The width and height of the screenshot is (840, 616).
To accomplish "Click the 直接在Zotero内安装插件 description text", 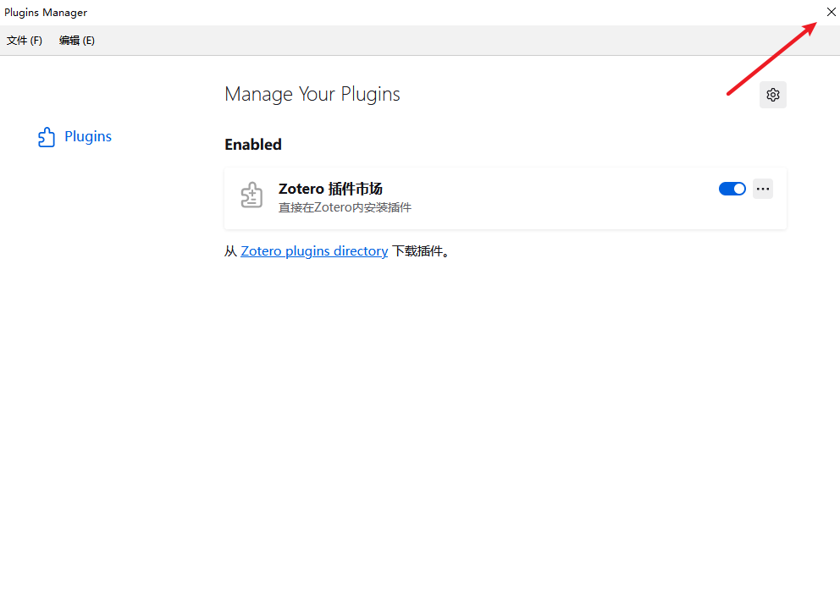I will pyautogui.click(x=345, y=207).
